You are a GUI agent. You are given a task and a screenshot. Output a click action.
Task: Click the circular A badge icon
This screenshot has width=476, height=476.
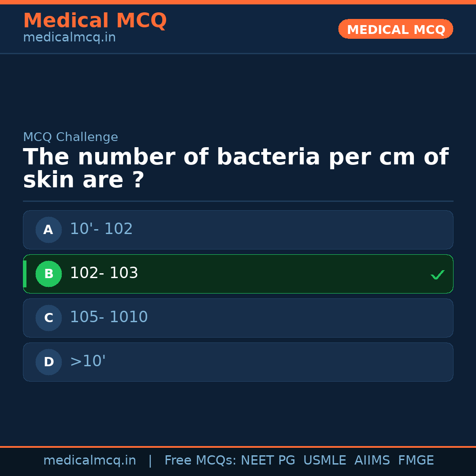pyautogui.click(x=48, y=230)
